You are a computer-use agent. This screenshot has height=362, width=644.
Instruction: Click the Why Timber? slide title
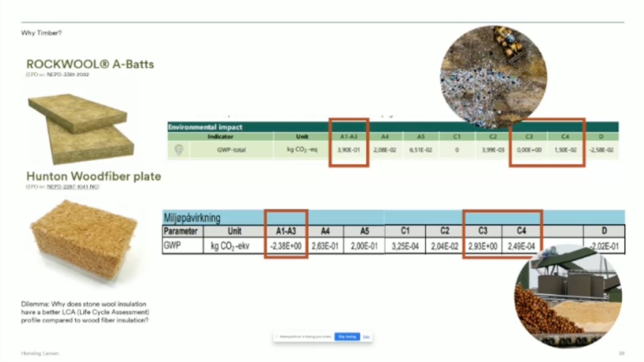[41, 33]
